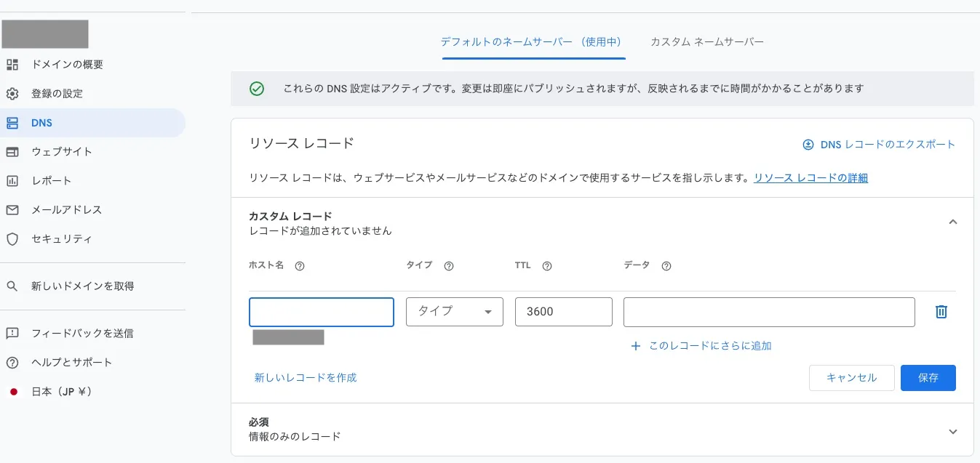Screen dimensions: 980x463
Task: Click the DNS レコードのエクスポート download icon
Action: click(x=808, y=144)
